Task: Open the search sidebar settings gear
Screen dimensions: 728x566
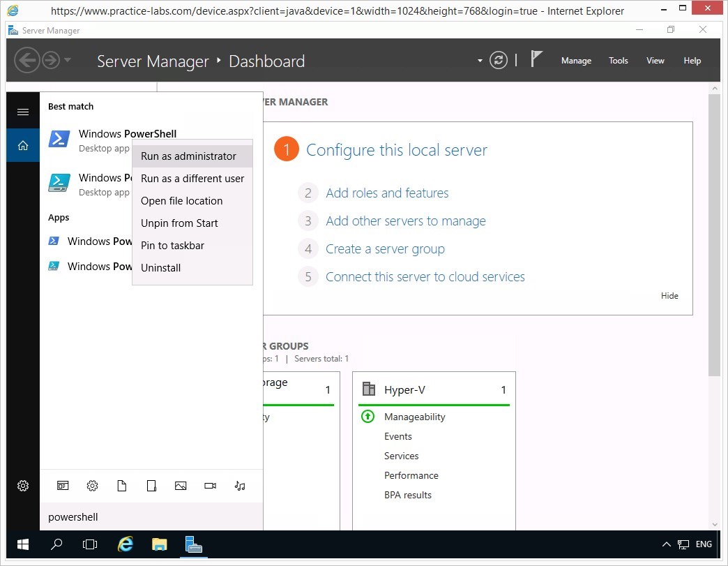Action: tap(23, 486)
